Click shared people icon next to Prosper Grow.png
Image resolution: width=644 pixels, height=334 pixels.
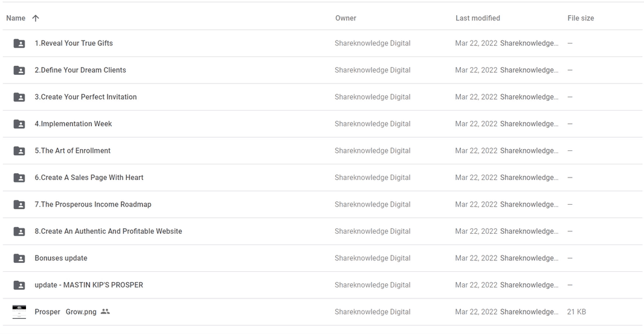(105, 312)
